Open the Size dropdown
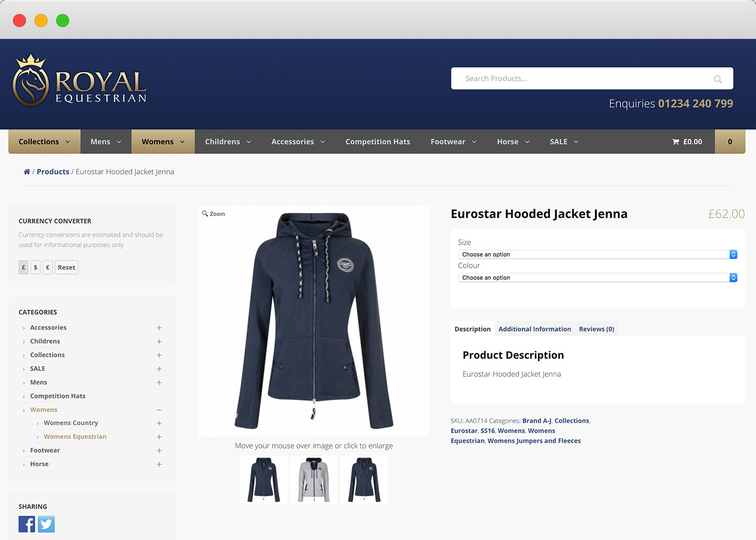 coord(597,254)
